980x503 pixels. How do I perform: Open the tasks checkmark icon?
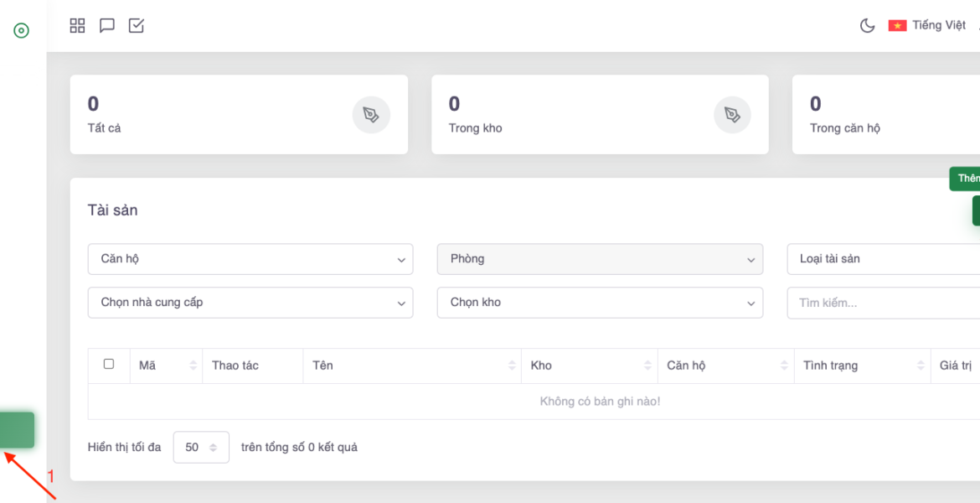tap(137, 26)
